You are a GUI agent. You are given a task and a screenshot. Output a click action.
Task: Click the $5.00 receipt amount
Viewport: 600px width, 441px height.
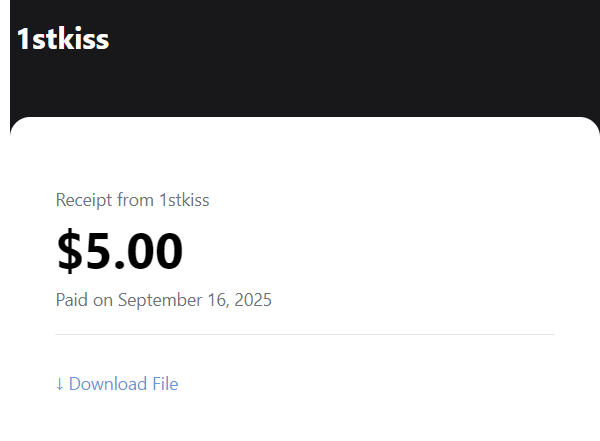click(120, 250)
